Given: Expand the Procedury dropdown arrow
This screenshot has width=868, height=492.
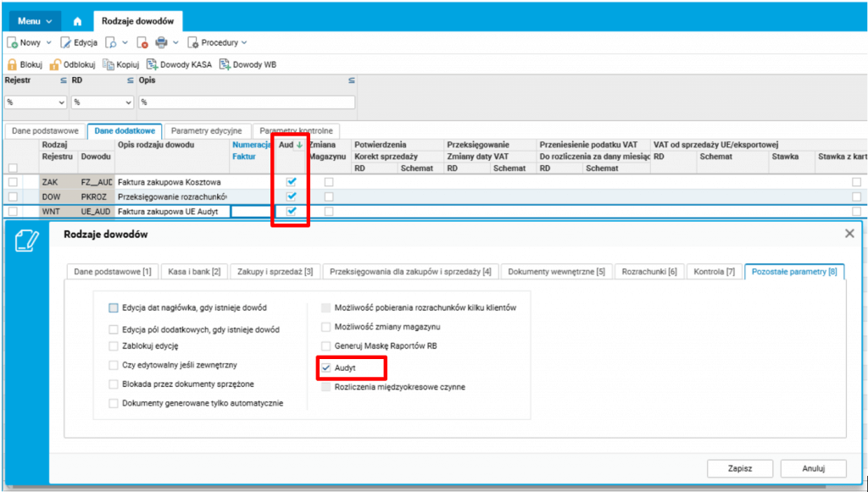Looking at the screenshot, I should 244,42.
